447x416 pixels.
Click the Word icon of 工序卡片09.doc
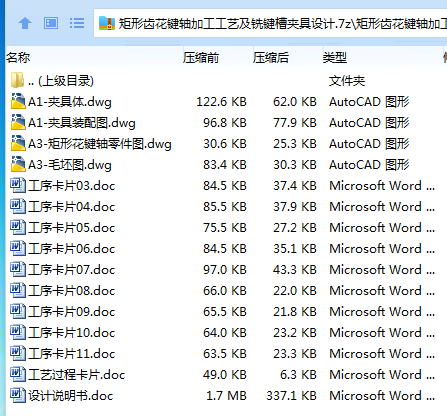click(18, 311)
